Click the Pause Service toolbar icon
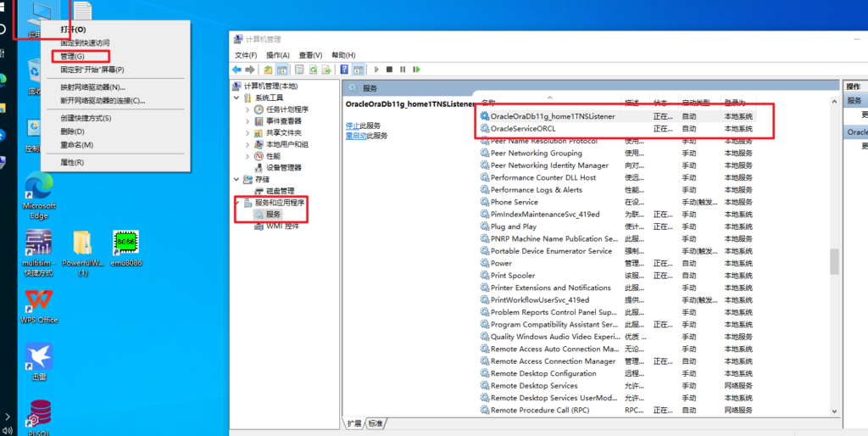Image resolution: width=868 pixels, height=436 pixels. pyautogui.click(x=401, y=70)
